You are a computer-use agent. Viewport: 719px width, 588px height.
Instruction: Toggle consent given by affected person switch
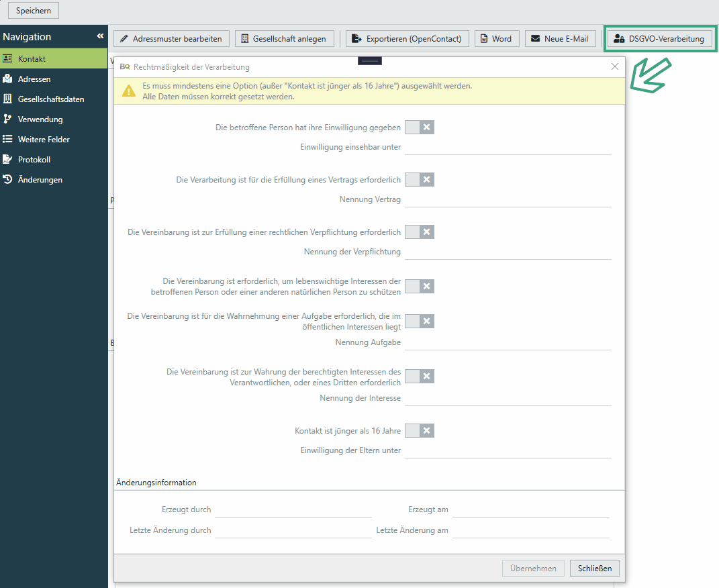pyautogui.click(x=419, y=128)
